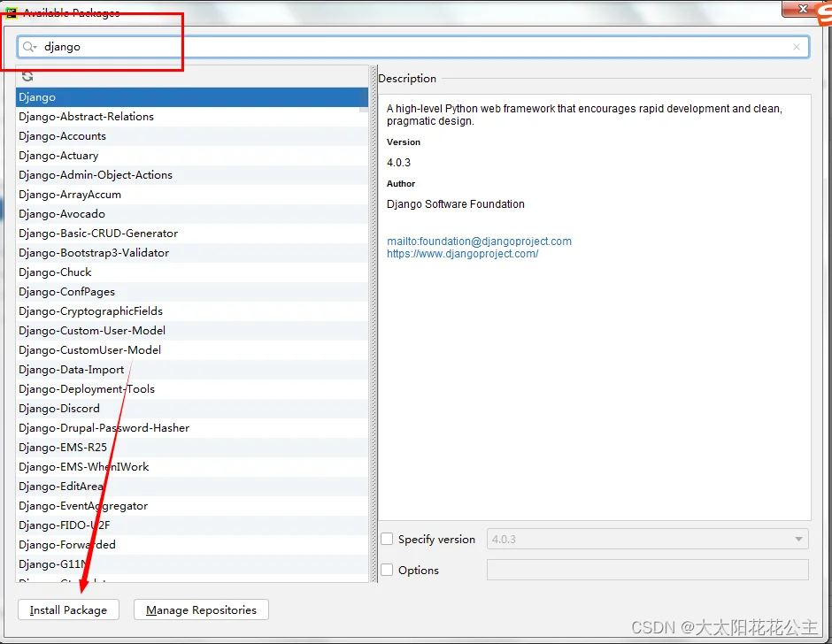Open the foundation mailto link
This screenshot has height=644, width=832.
coord(479,241)
